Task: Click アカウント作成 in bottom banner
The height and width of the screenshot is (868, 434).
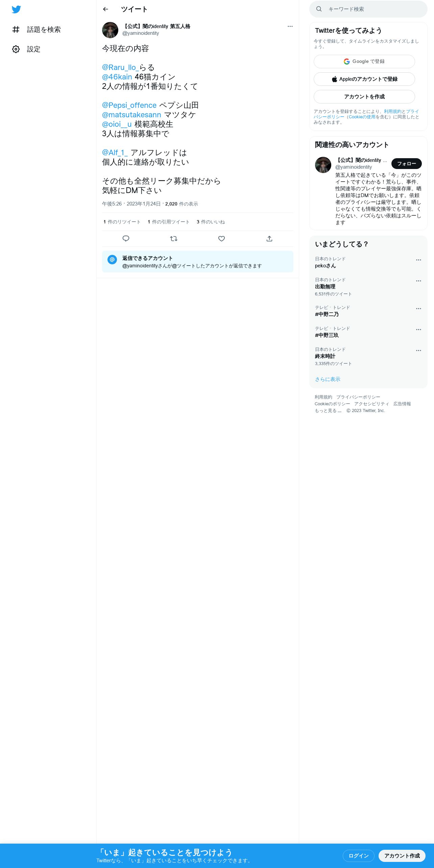Action: point(402,856)
